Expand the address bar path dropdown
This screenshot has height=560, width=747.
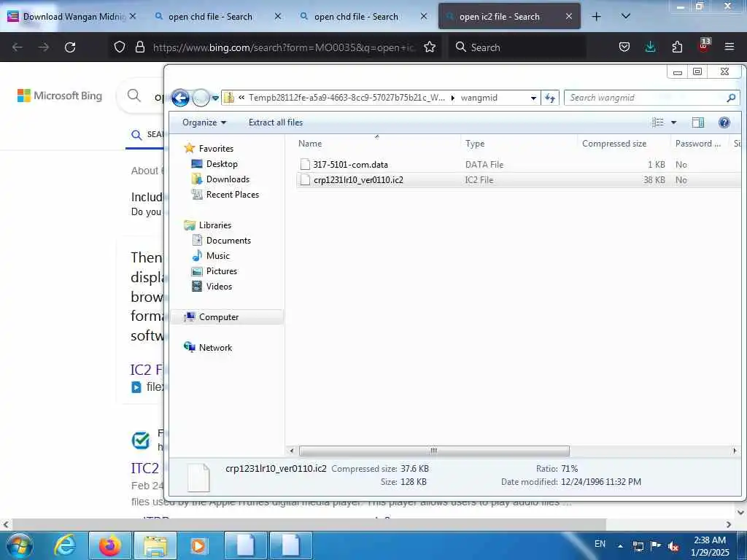533,98
